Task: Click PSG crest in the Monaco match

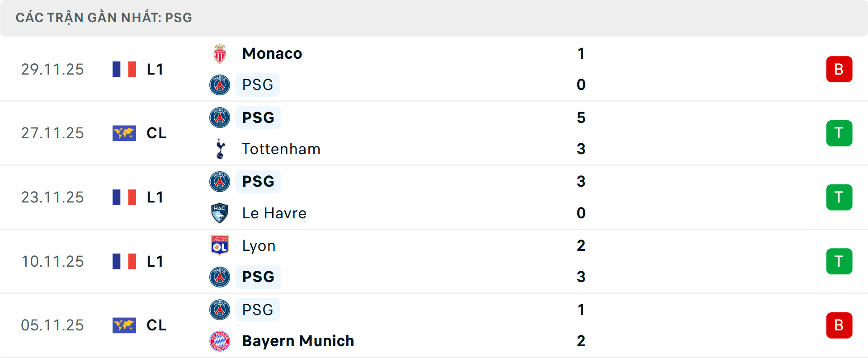Action: 220,85
